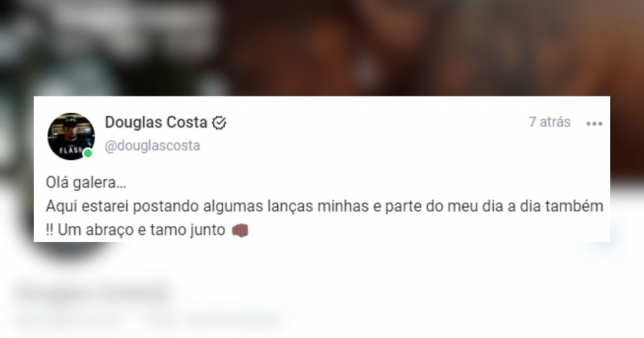
Task: Click the "7 atrás" post timestamp
Action: point(550,122)
